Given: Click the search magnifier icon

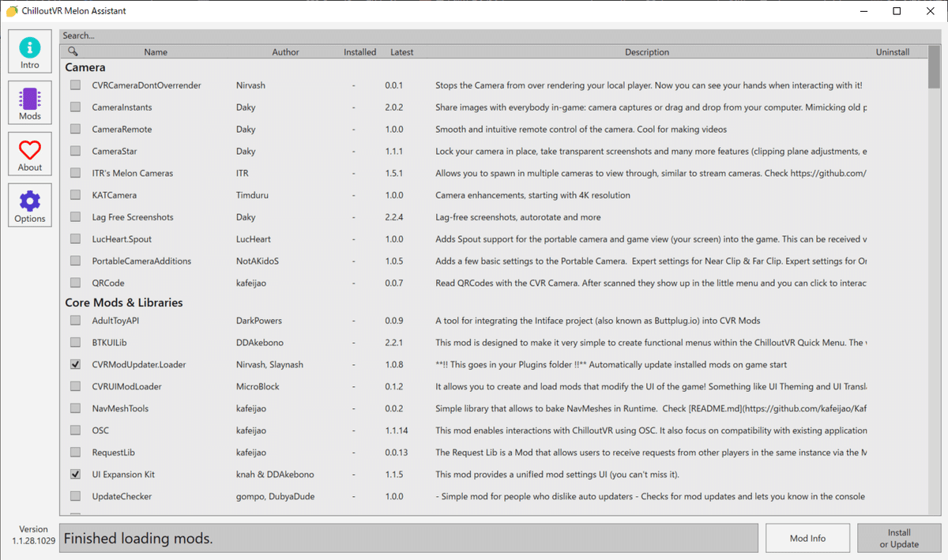Looking at the screenshot, I should pyautogui.click(x=73, y=52).
